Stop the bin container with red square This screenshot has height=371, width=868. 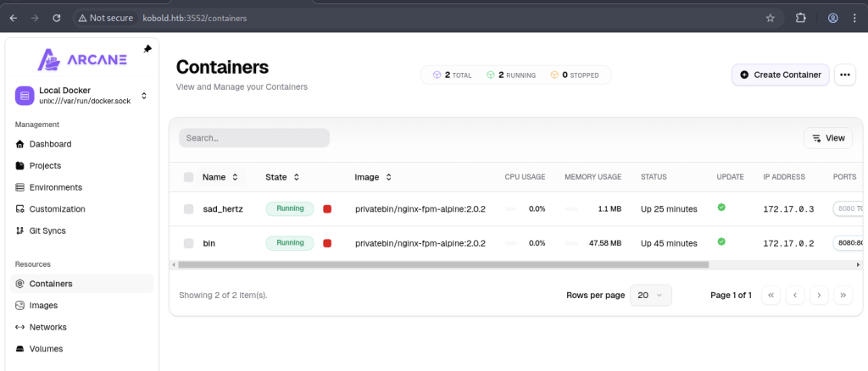[x=327, y=243]
